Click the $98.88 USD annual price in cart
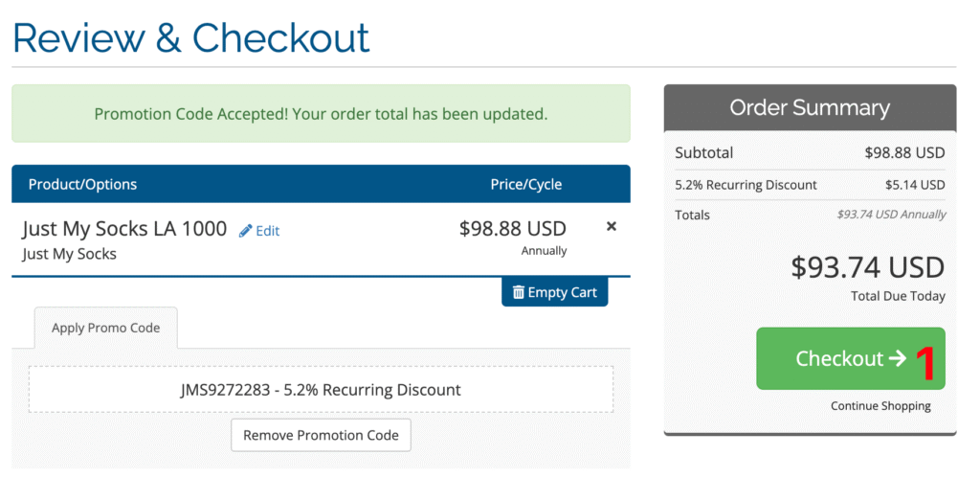 click(513, 229)
